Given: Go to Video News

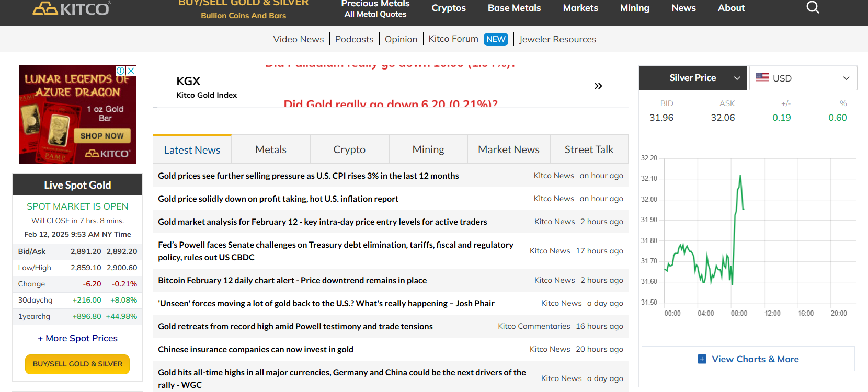Looking at the screenshot, I should (299, 39).
